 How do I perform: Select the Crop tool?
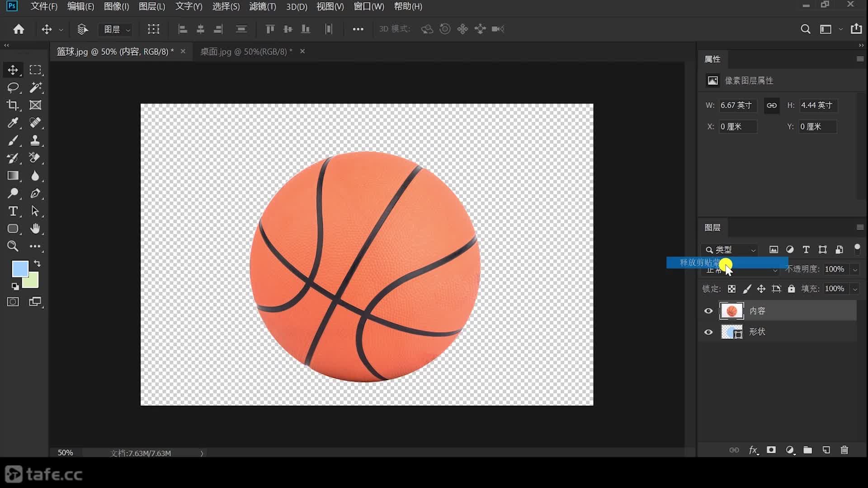click(x=13, y=105)
